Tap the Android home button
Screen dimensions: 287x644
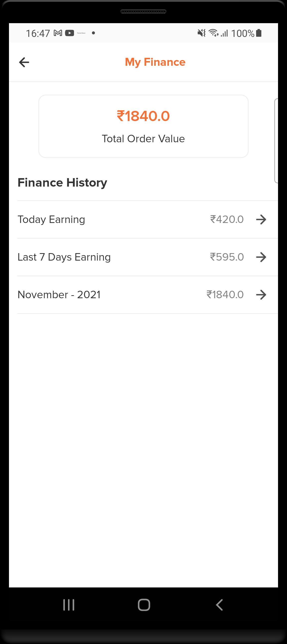coord(144,605)
